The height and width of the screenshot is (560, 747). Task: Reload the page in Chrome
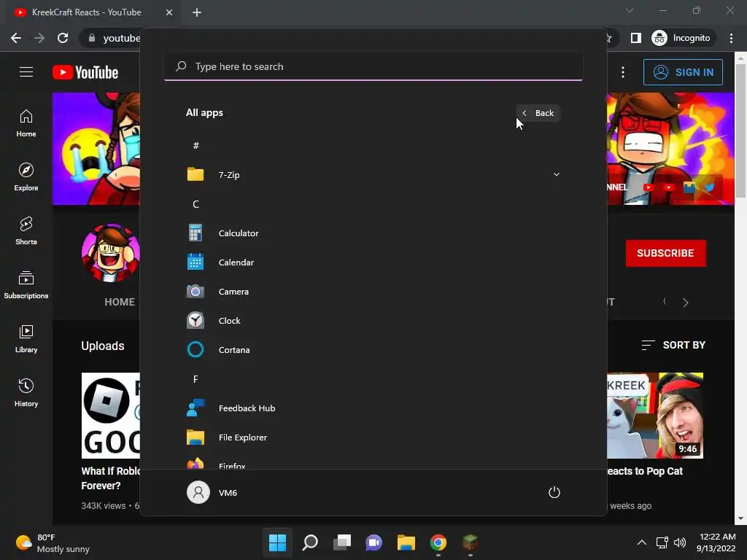(63, 38)
